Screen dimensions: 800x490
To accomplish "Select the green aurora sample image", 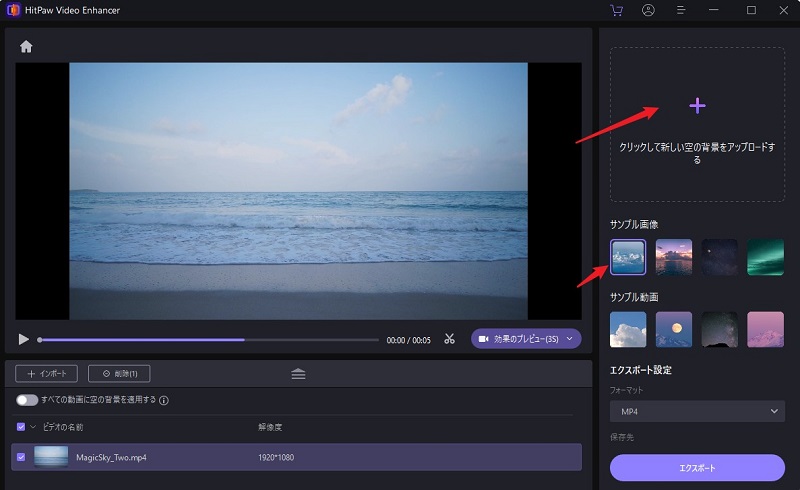I will click(x=765, y=257).
